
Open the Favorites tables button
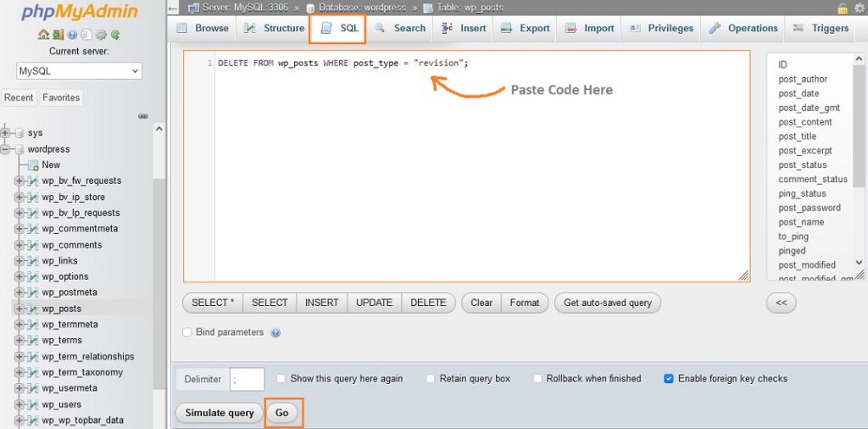pyautogui.click(x=61, y=97)
